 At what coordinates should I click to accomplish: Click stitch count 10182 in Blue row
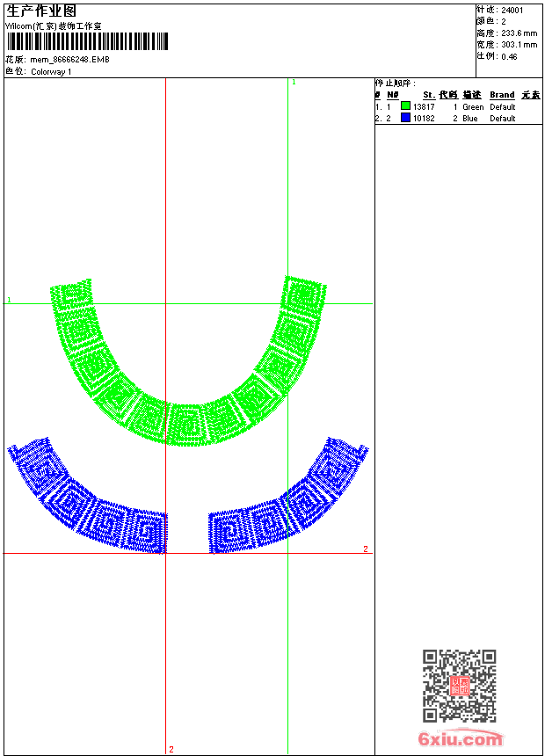click(x=424, y=119)
